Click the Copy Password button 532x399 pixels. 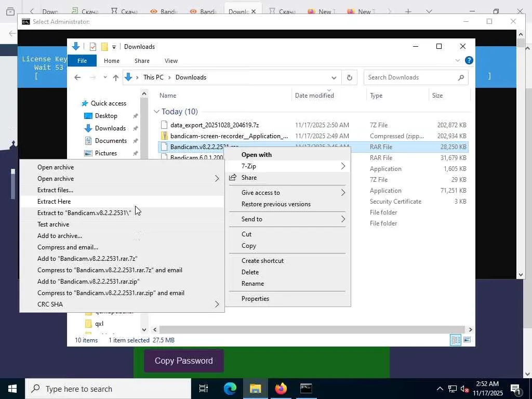coord(183,361)
